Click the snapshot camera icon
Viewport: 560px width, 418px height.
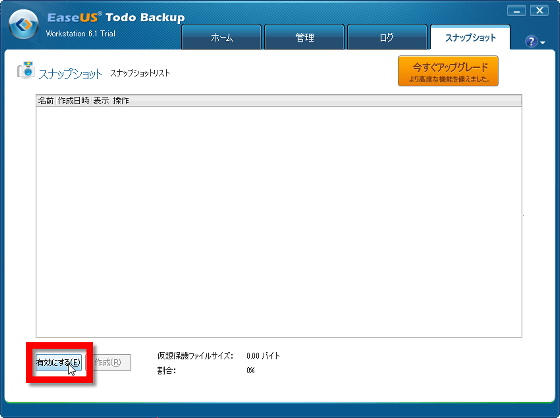(x=26, y=70)
